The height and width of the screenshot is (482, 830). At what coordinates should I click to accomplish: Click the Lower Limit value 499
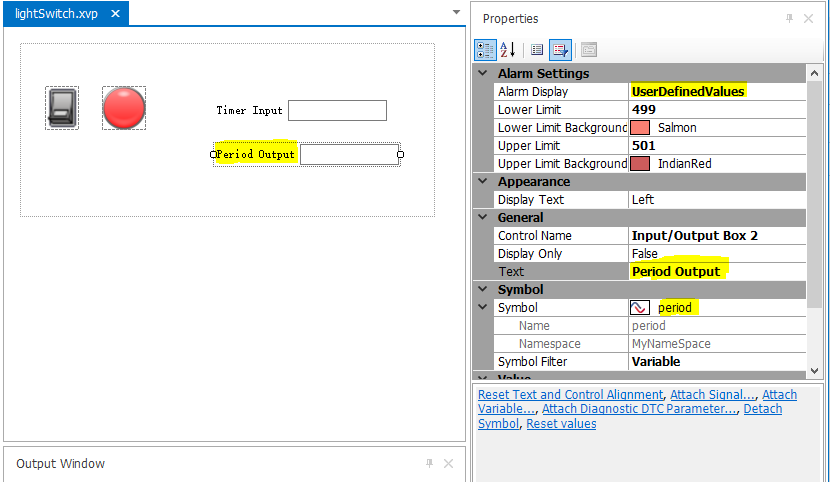644,110
